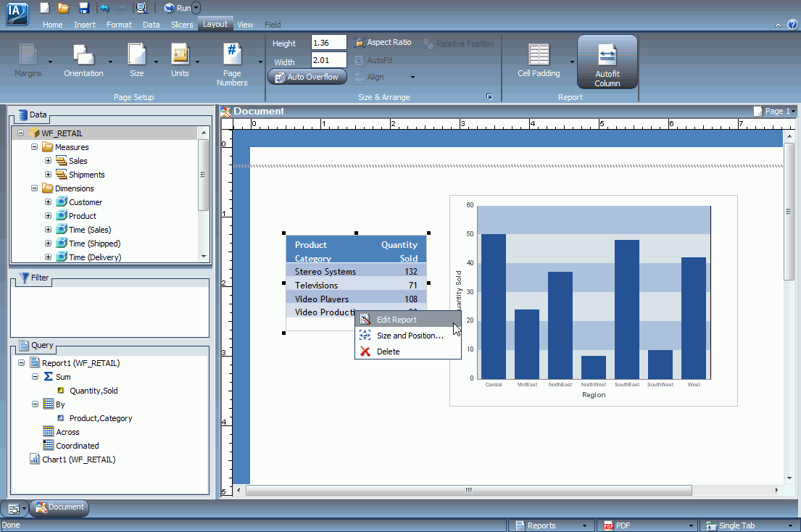Click the Undo arrow icon

tap(104, 8)
